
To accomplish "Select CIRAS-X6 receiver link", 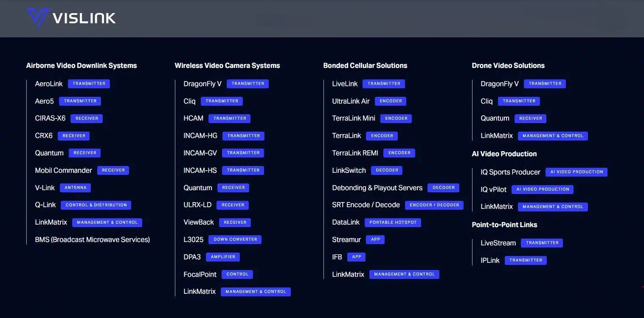I will (x=50, y=118).
